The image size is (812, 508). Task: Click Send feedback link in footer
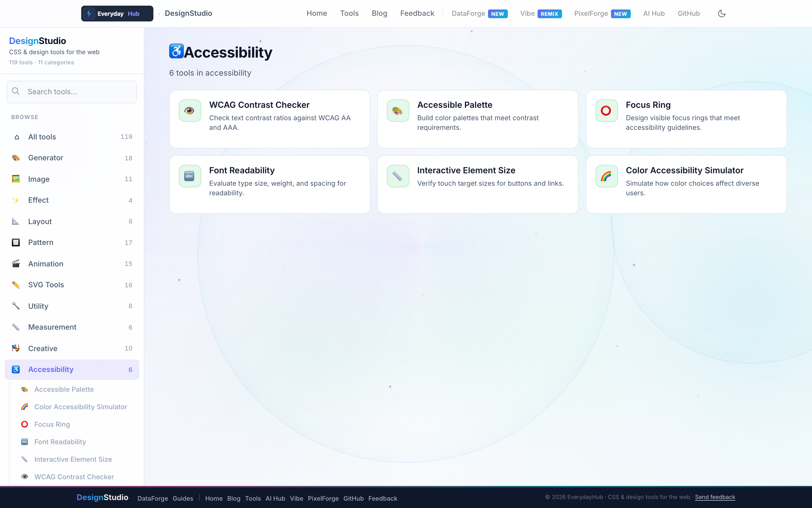[x=715, y=497]
